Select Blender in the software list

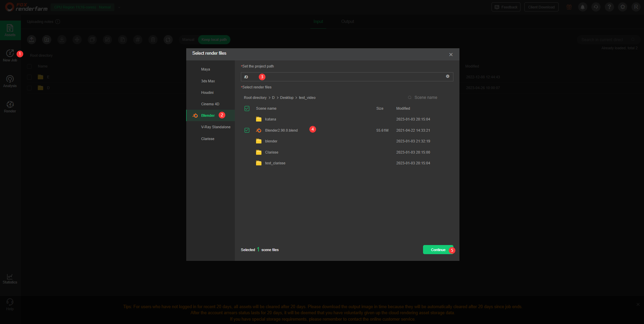click(211, 115)
